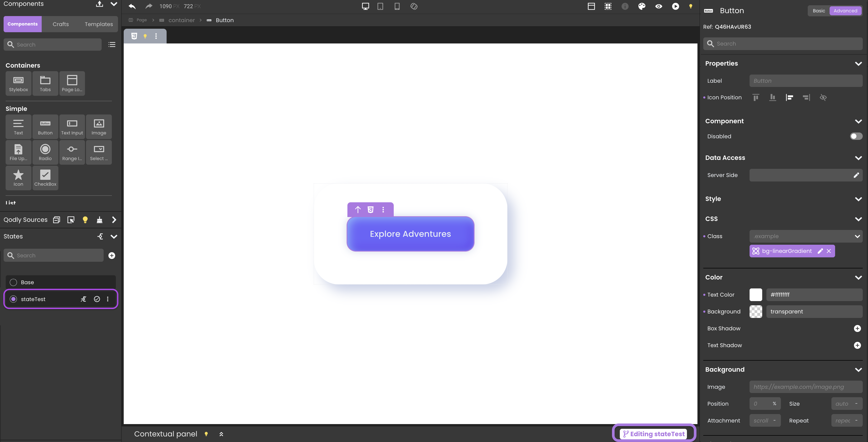
Task: Add a new state with plus icon
Action: pos(112,256)
